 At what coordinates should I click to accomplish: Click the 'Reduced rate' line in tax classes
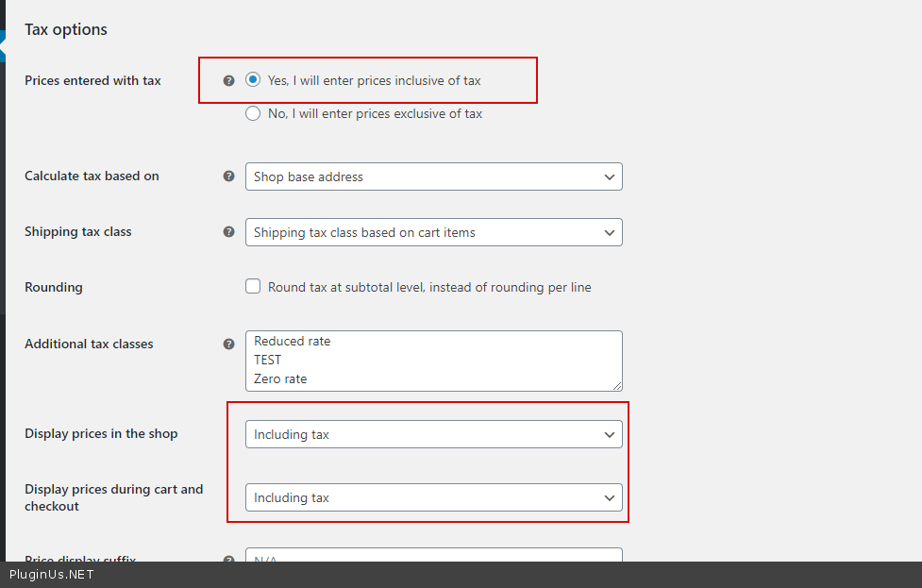click(x=293, y=341)
